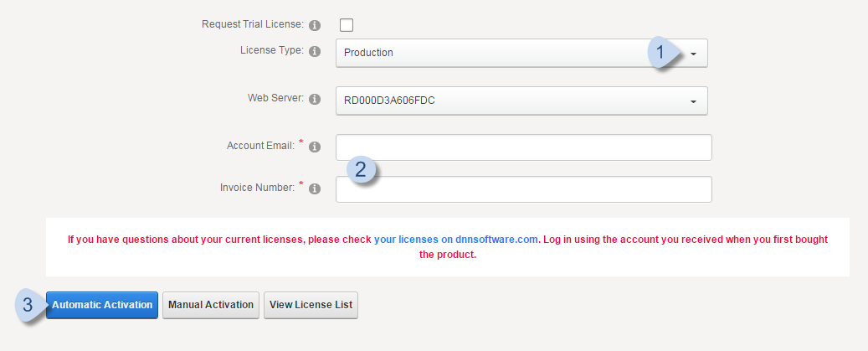
Task: Click info icon beside Invoice Number label
Action: [315, 189]
